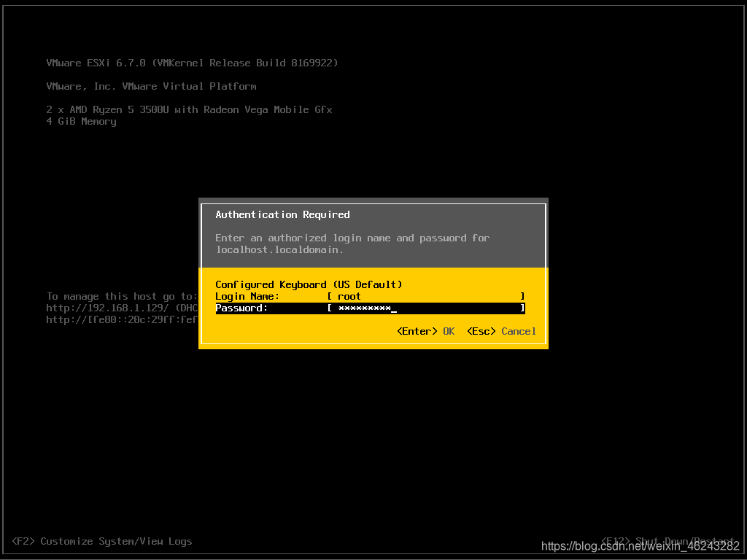Click the Password label
The width and height of the screenshot is (747, 560).
pyautogui.click(x=241, y=308)
